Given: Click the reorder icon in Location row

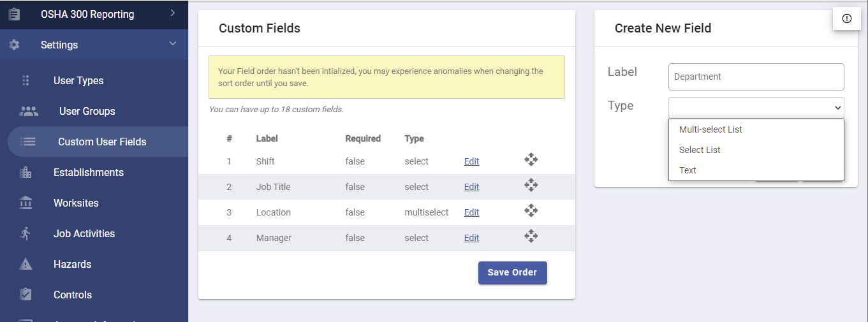Looking at the screenshot, I should click(531, 210).
